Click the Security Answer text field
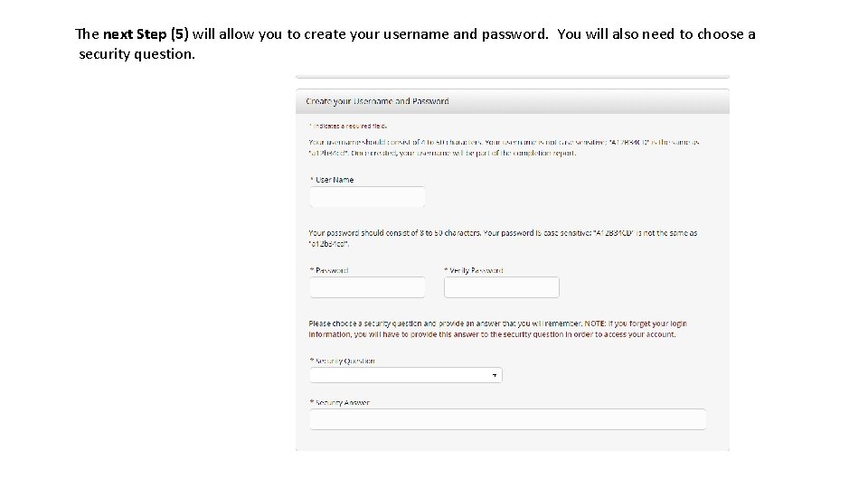Viewport: 868px width, 488px height. point(507,419)
